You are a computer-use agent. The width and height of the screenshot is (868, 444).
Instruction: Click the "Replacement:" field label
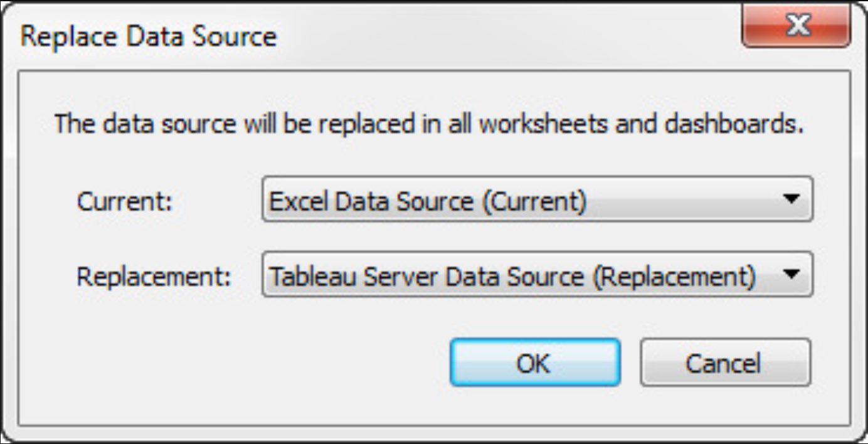pos(154,277)
